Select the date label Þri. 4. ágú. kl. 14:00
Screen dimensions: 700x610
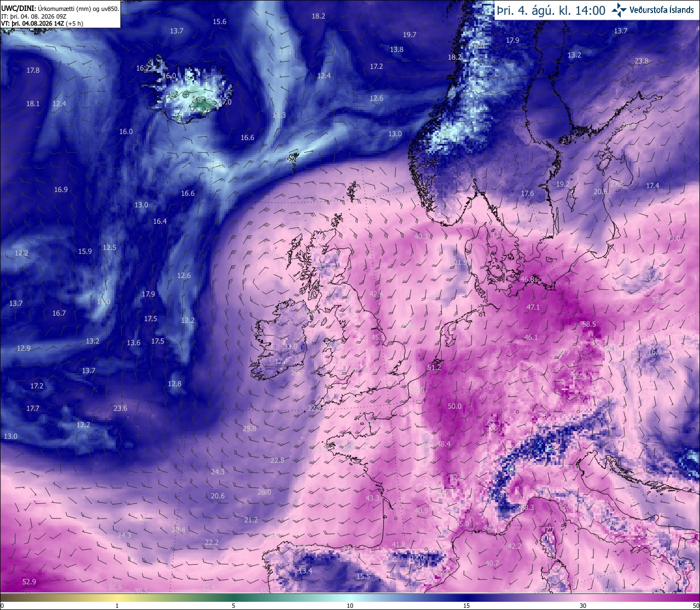click(x=551, y=10)
